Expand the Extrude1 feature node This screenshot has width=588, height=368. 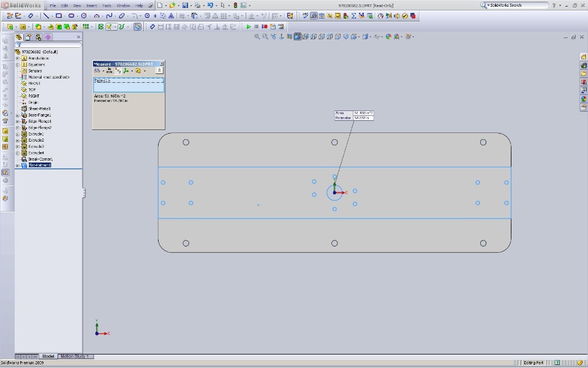click(18, 134)
